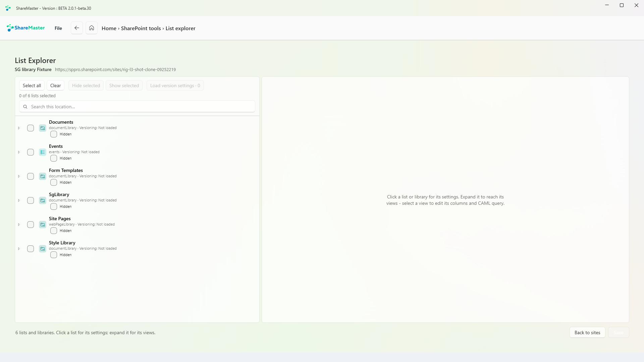Select the Site Pages checkbox

tap(31, 225)
